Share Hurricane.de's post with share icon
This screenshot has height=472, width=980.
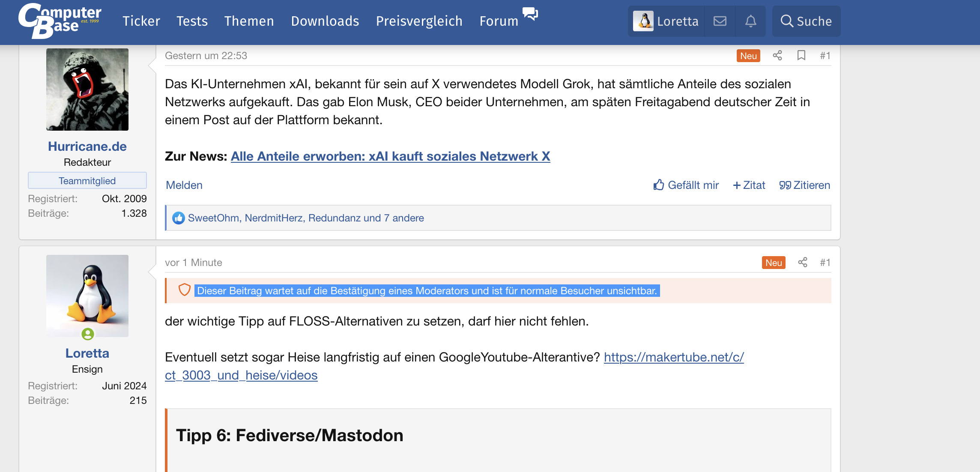pos(777,55)
